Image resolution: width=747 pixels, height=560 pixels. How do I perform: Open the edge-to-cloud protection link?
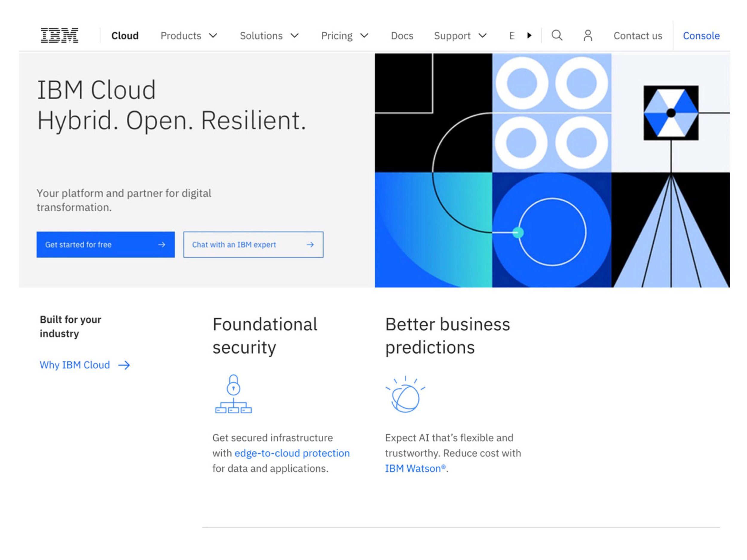click(x=292, y=453)
